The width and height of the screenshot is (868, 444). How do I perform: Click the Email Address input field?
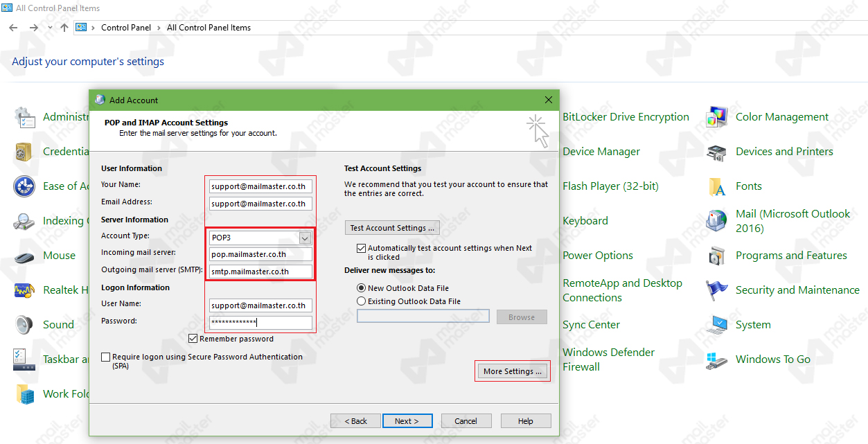click(x=261, y=204)
